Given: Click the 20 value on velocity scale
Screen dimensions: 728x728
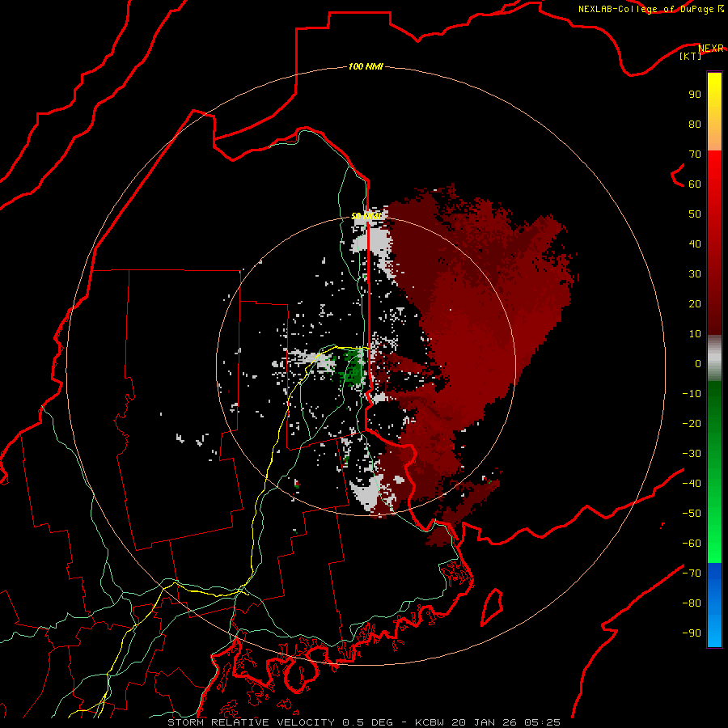Looking at the screenshot, I should tap(695, 303).
